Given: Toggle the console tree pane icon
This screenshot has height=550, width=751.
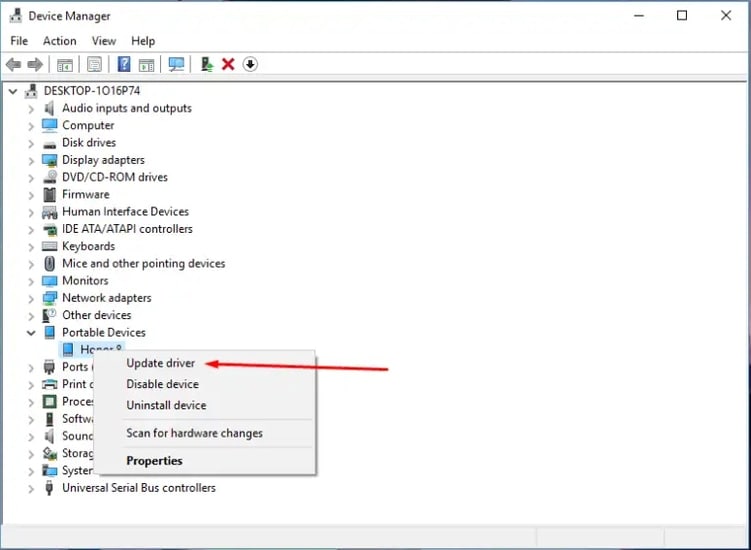Looking at the screenshot, I should [65, 65].
